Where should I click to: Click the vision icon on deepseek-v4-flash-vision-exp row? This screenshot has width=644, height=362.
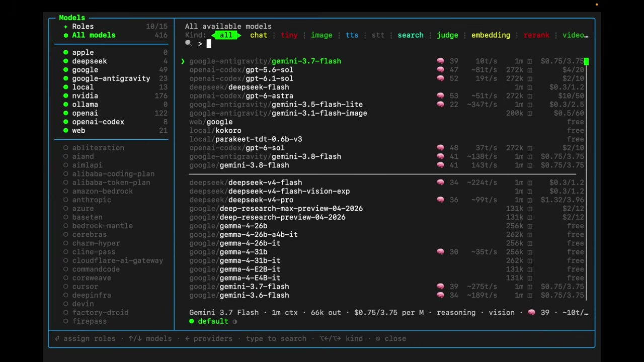(530, 192)
